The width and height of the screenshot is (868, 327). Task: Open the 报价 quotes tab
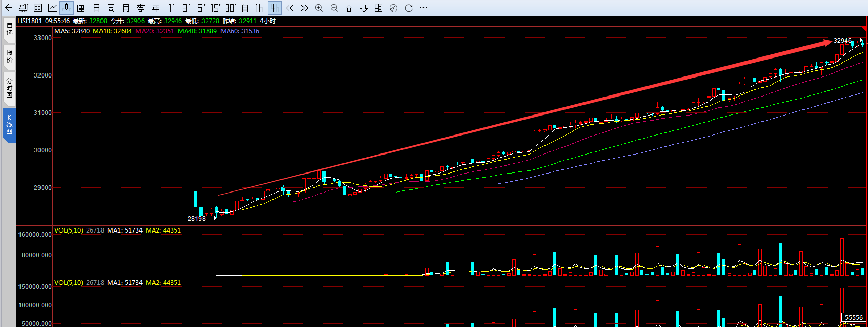tap(9, 56)
